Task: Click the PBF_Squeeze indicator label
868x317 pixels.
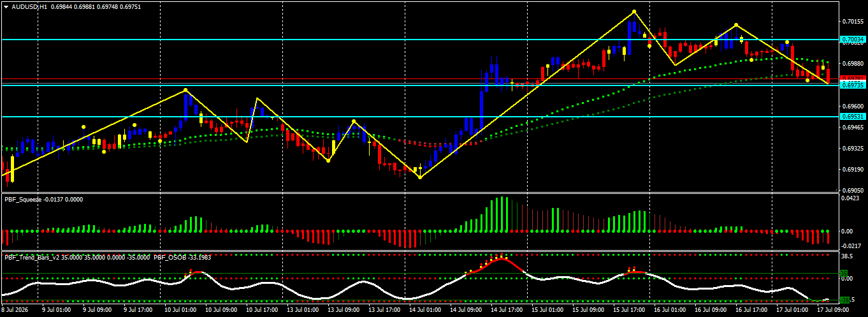Action: 23,200
